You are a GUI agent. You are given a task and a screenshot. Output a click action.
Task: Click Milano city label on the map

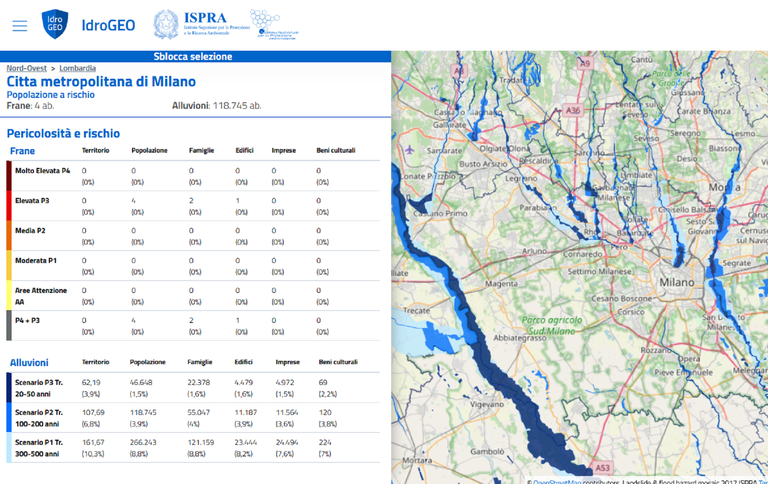coord(676,283)
